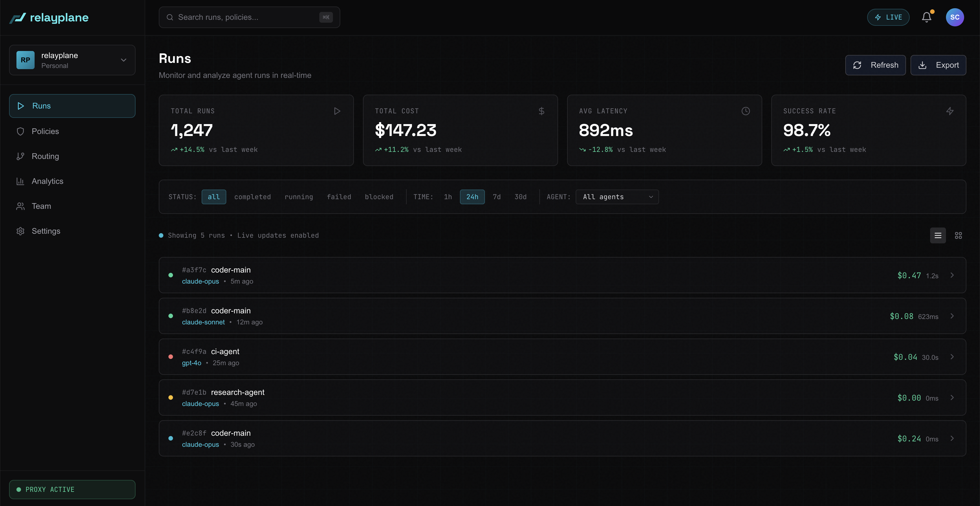The height and width of the screenshot is (506, 980).
Task: Set time filter to 7d
Action: coord(497,197)
